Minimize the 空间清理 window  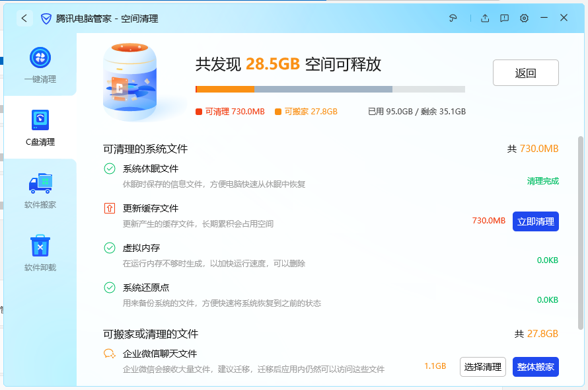click(x=544, y=18)
